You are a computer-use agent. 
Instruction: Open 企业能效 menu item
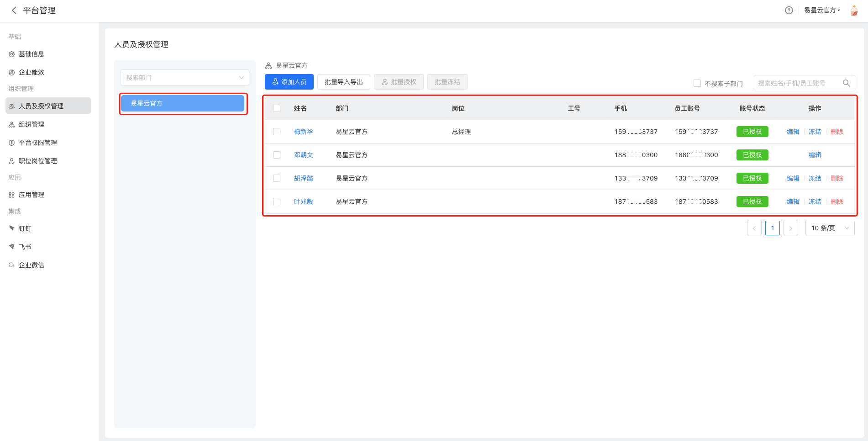coord(48,72)
